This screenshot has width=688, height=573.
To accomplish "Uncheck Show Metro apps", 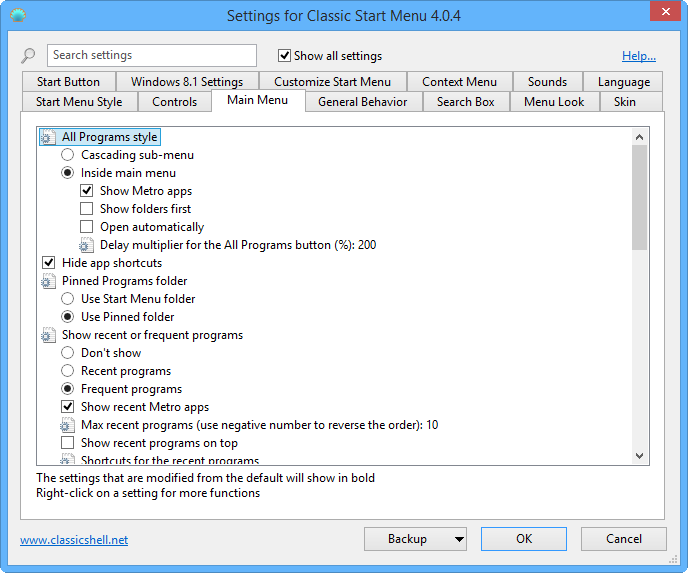I will coord(86,191).
